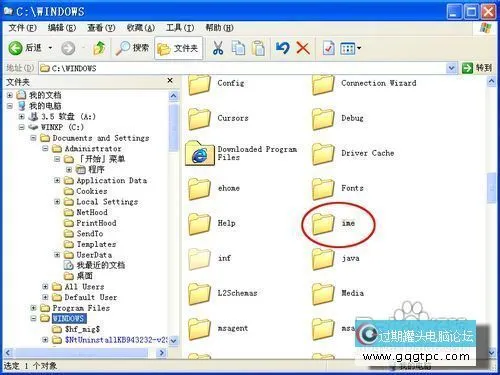Viewport: 500px width, 375px height.
Task: Open the File (文件) menu
Action: 22,28
